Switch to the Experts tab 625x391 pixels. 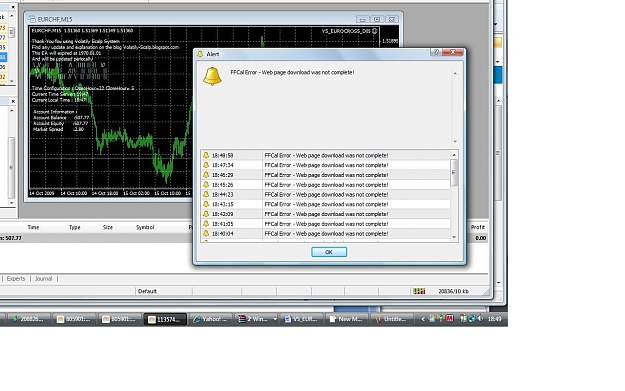pos(16,279)
